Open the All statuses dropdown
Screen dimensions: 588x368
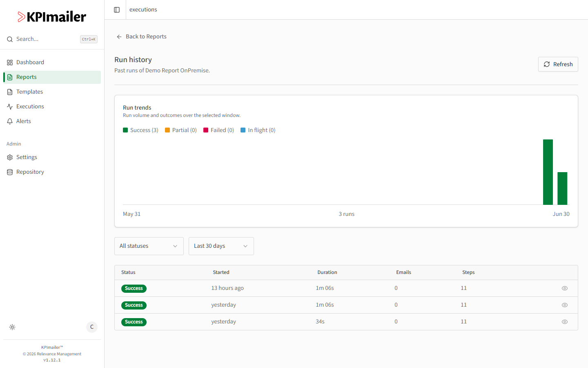coord(149,246)
